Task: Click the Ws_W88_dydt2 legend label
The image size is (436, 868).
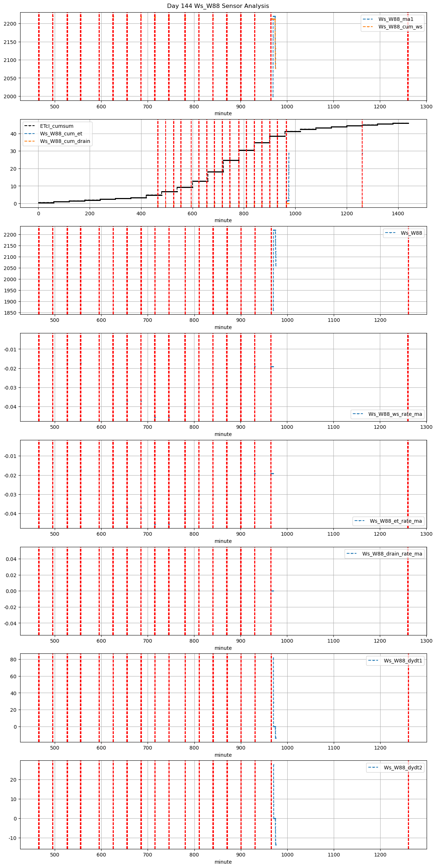Action: (x=403, y=768)
